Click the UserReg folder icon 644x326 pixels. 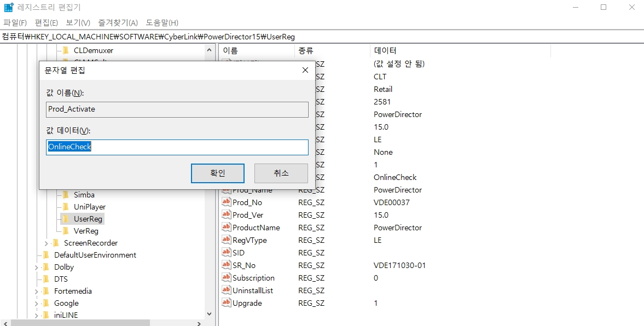point(66,219)
